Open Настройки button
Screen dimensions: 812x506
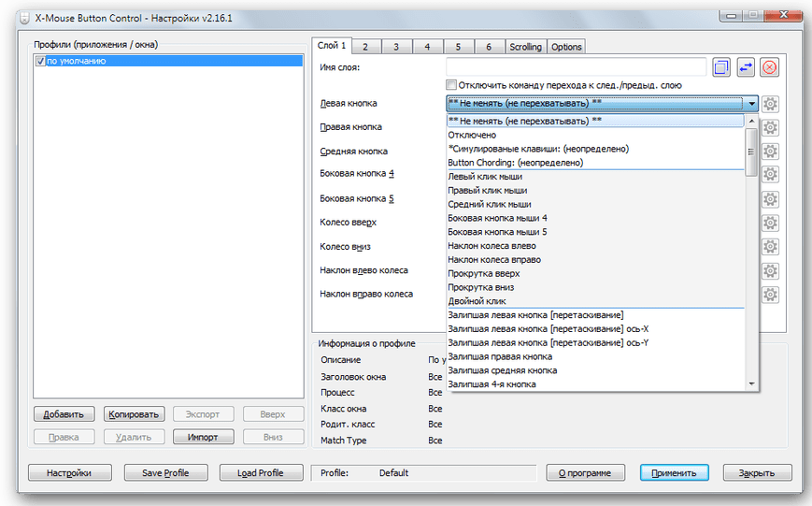[x=69, y=473]
